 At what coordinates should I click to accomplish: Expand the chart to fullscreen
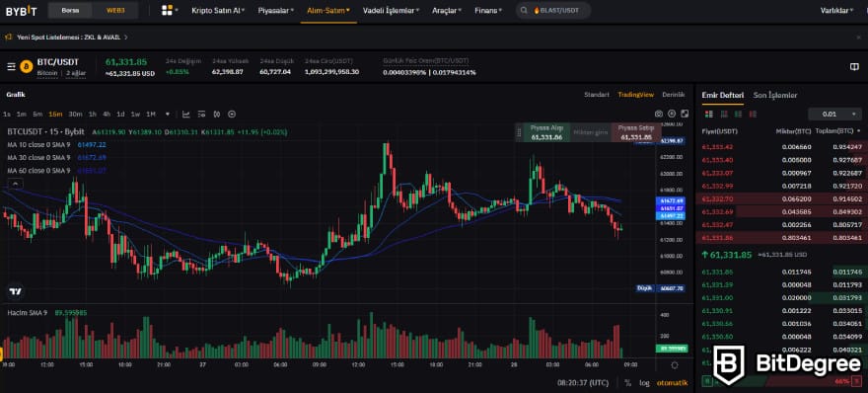pos(685,114)
